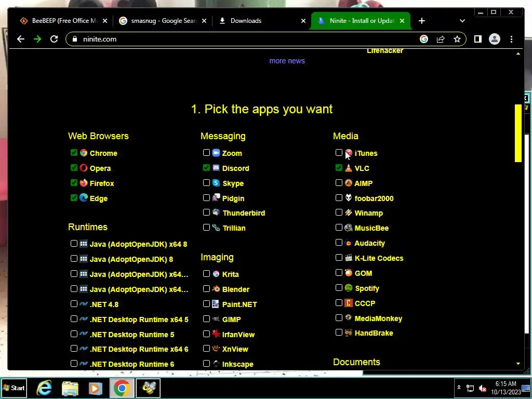
Task: Switch to the BeeBEEP tab
Action: pos(63,21)
